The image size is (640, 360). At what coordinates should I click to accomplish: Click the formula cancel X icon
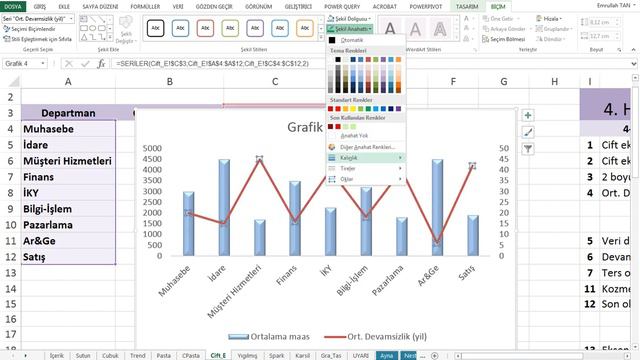click(69, 64)
